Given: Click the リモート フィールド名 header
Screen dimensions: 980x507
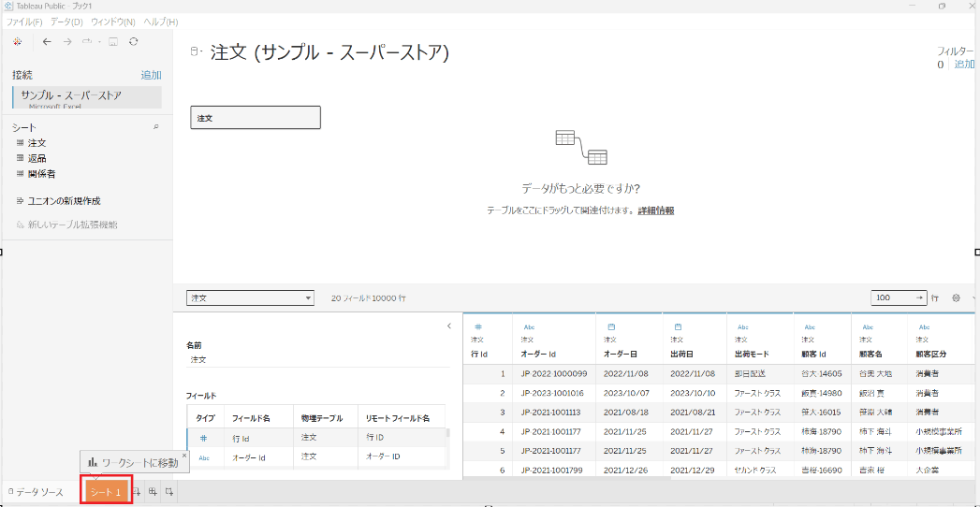Looking at the screenshot, I should click(x=398, y=418).
